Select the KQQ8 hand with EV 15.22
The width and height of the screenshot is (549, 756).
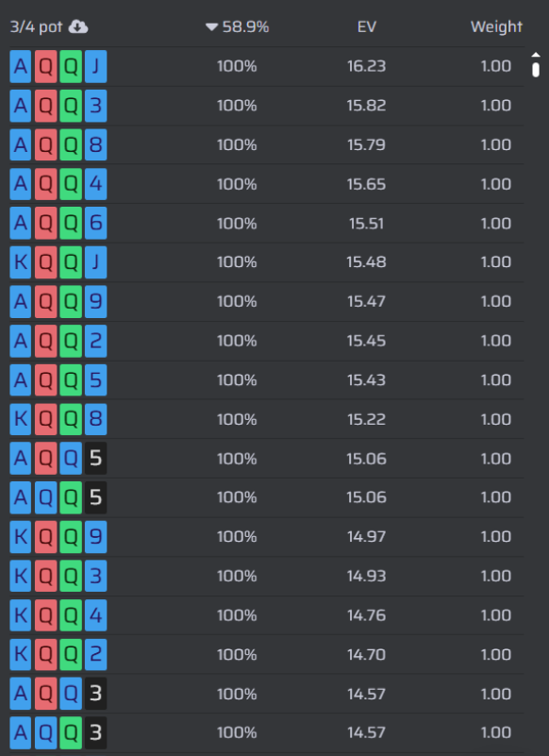pos(267,419)
